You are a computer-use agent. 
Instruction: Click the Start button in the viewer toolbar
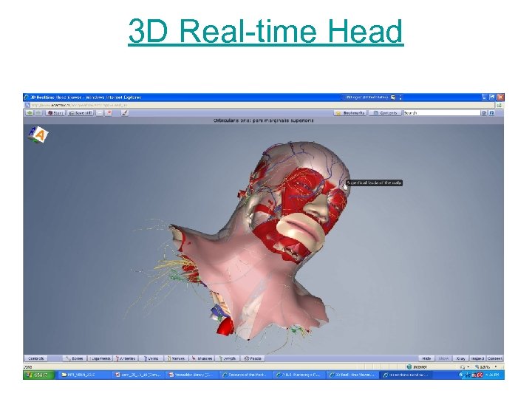click(55, 112)
